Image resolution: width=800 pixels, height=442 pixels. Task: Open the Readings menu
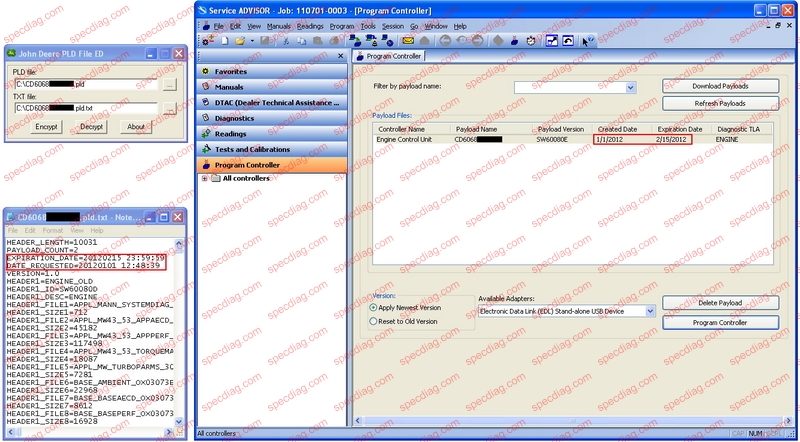(x=309, y=25)
